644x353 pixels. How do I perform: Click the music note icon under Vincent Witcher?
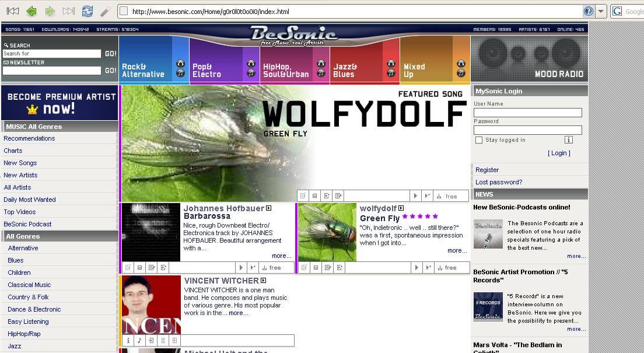pyautogui.click(x=139, y=340)
